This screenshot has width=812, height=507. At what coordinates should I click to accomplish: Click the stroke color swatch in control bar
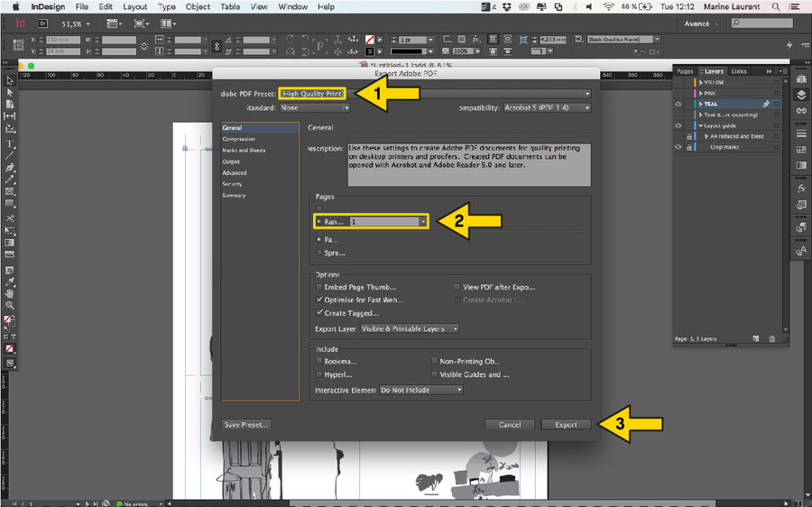click(369, 51)
